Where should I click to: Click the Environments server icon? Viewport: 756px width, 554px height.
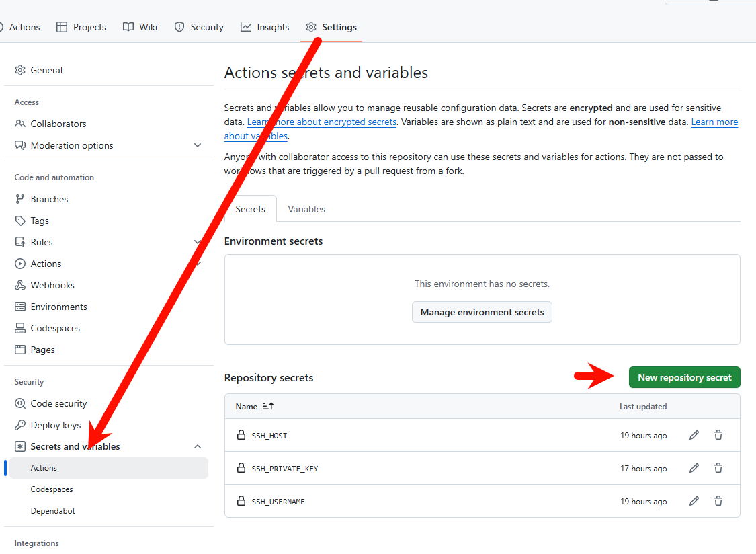pos(19,307)
